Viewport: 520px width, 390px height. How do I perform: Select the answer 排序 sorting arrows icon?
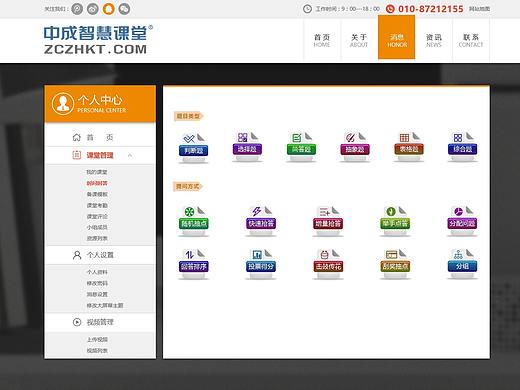(193, 264)
